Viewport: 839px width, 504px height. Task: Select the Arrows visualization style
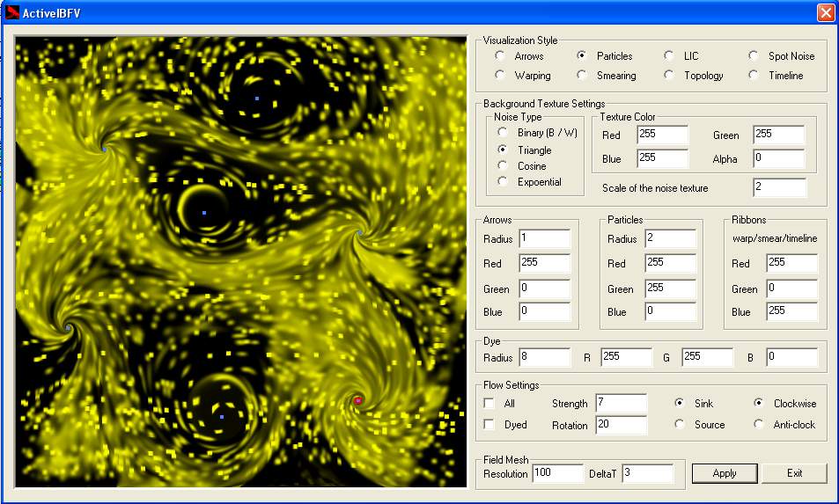(500, 55)
